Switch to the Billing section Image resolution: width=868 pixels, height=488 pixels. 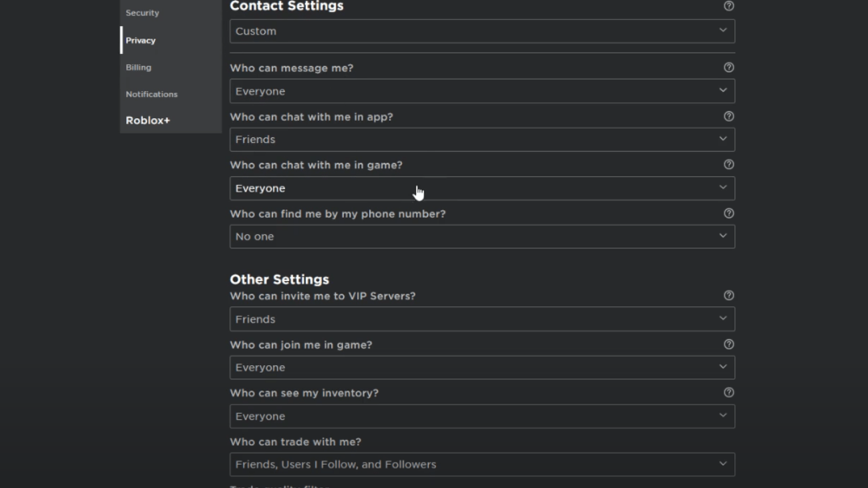tap(138, 67)
